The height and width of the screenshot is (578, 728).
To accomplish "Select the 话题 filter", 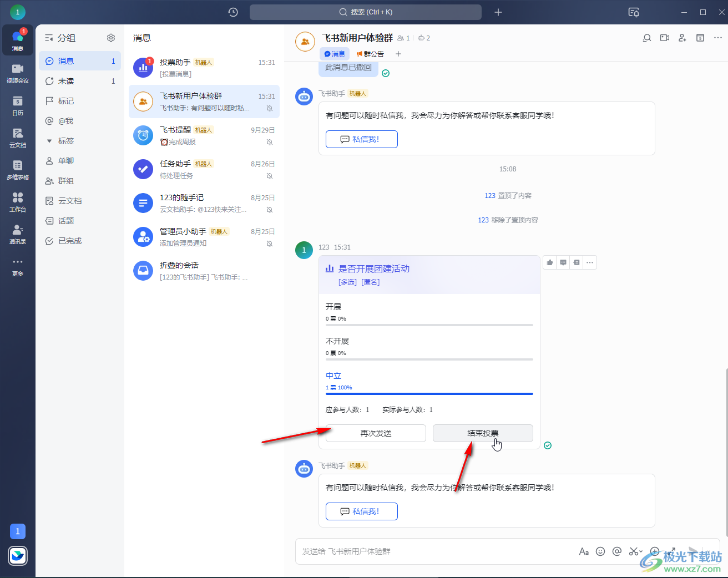I will click(80, 221).
